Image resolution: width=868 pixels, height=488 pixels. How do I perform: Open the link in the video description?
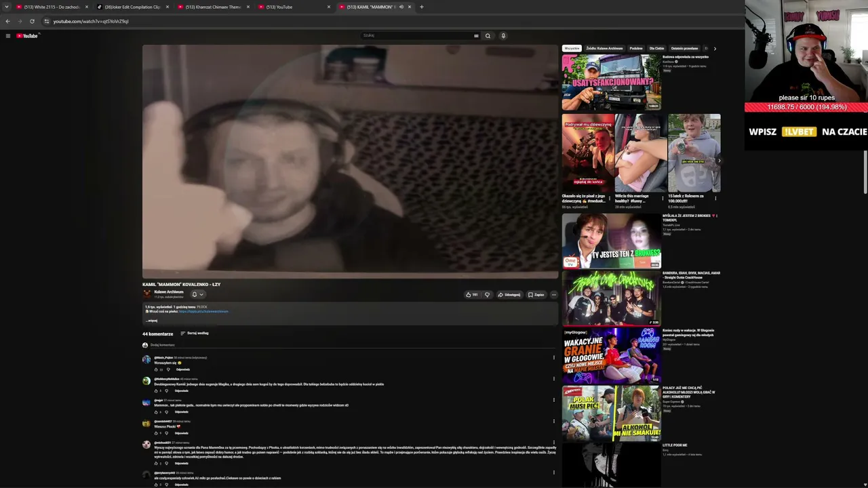click(203, 312)
